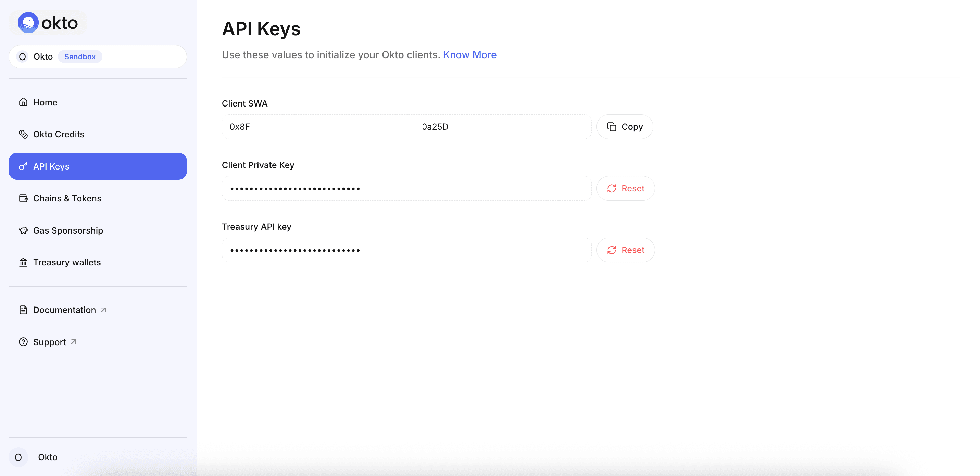Click the Sandbox badge

[80, 57]
